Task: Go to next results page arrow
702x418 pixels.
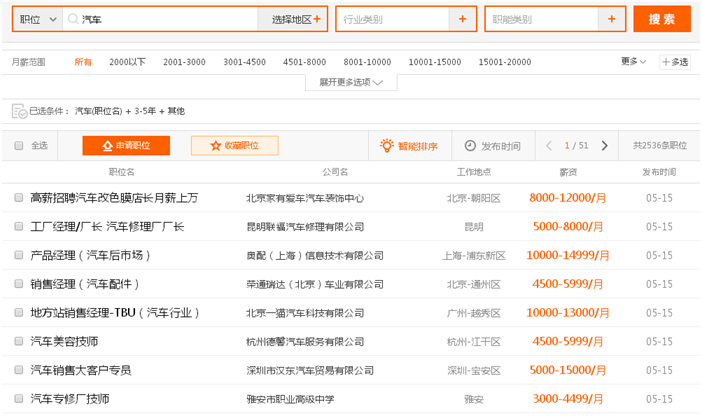Action: [x=604, y=146]
